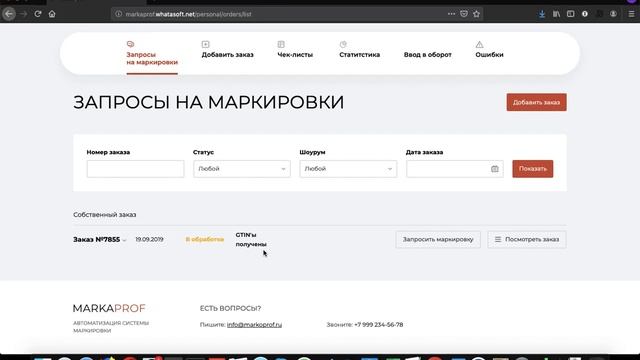This screenshot has width=640, height=360.
Task: Open Запросы на маркировки tab
Action: click(152, 58)
